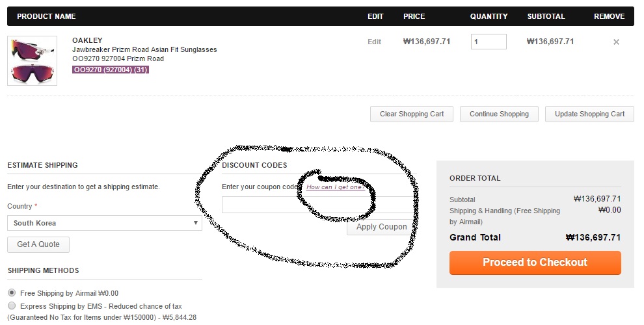Focus the coupon code text field
This screenshot has width=644, height=325.
point(317,205)
